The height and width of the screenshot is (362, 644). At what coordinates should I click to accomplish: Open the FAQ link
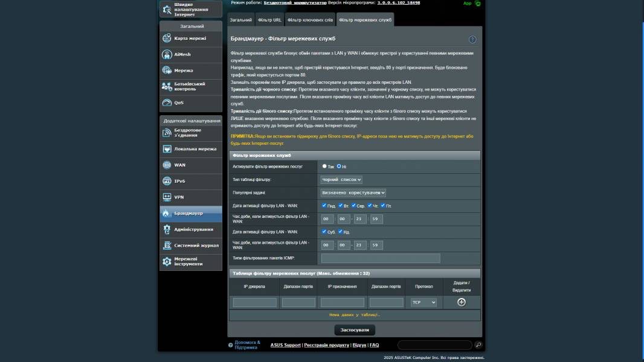(x=374, y=345)
